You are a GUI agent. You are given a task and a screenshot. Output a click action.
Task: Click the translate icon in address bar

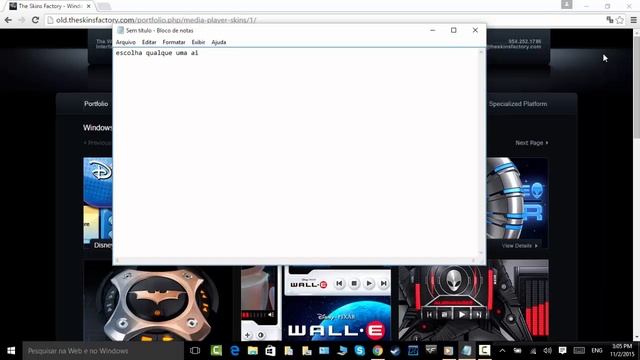coord(610,20)
